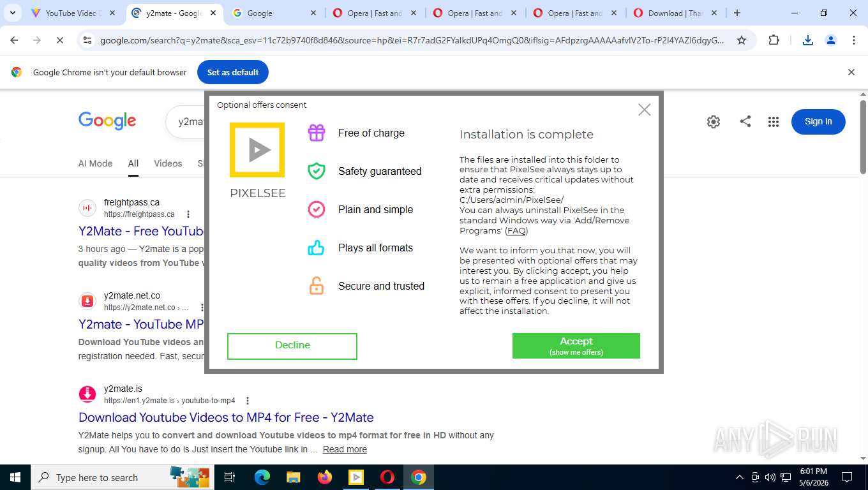Open more options for freightpass.ca result
This screenshot has height=490, width=868.
188,214
